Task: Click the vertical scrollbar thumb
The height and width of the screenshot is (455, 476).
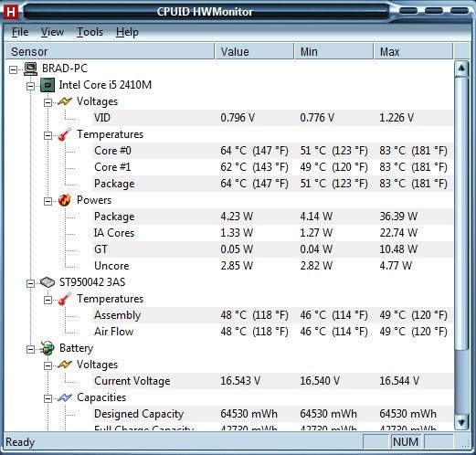Action: tap(461, 213)
